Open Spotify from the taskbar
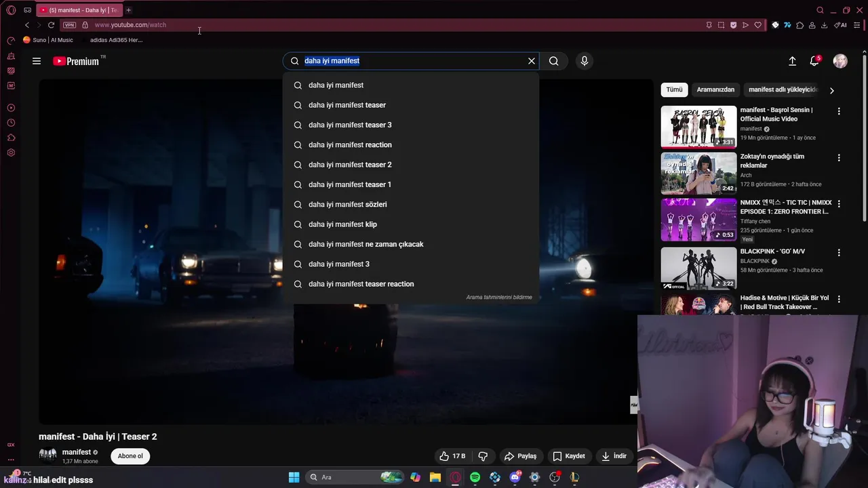This screenshot has height=488, width=868. pyautogui.click(x=475, y=477)
